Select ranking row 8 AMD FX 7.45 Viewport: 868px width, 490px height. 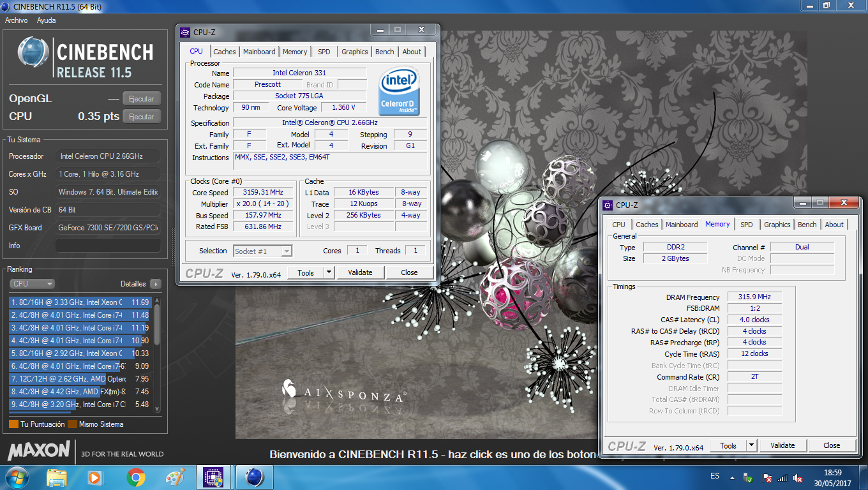(80, 392)
